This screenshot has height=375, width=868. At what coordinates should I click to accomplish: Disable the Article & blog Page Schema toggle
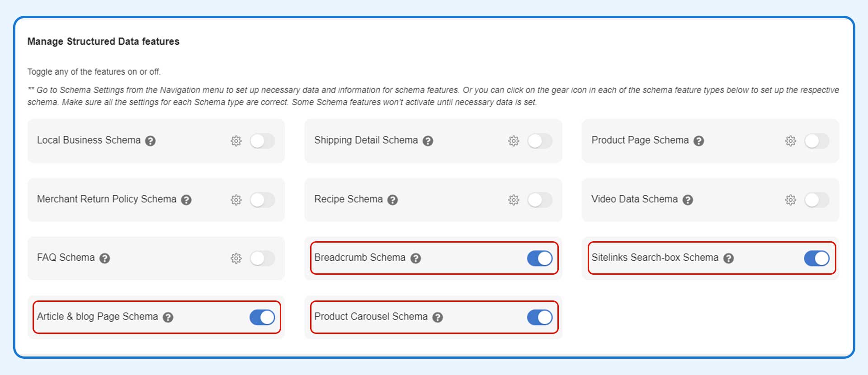pos(262,318)
